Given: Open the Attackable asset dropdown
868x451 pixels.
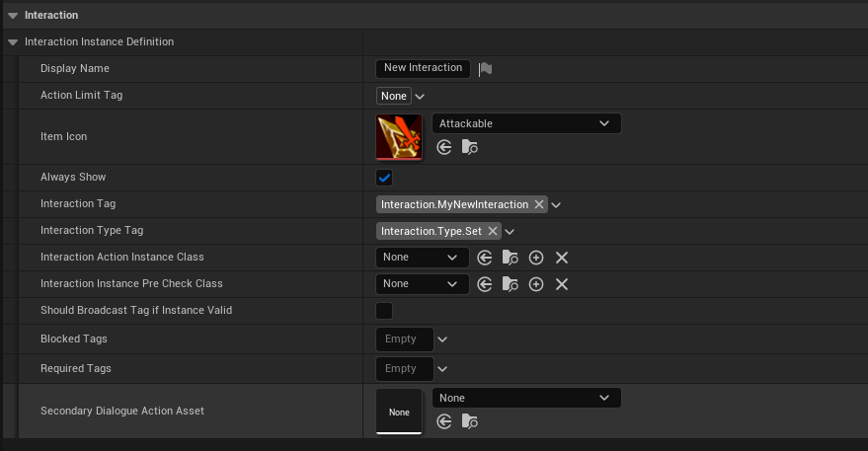Looking at the screenshot, I should coord(526,123).
